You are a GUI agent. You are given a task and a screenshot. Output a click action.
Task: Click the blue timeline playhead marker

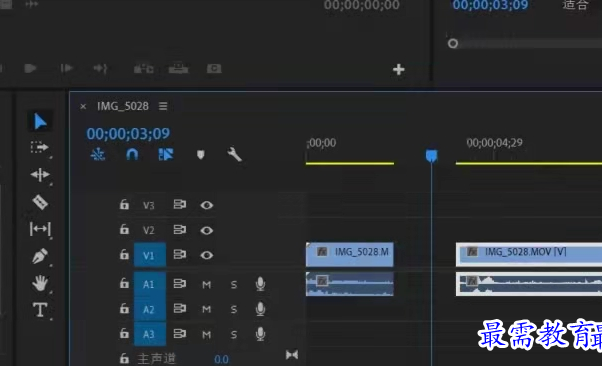click(432, 156)
